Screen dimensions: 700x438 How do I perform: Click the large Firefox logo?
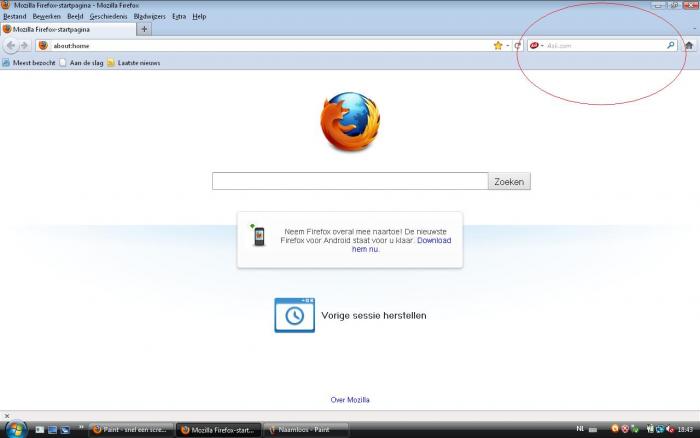pyautogui.click(x=350, y=121)
